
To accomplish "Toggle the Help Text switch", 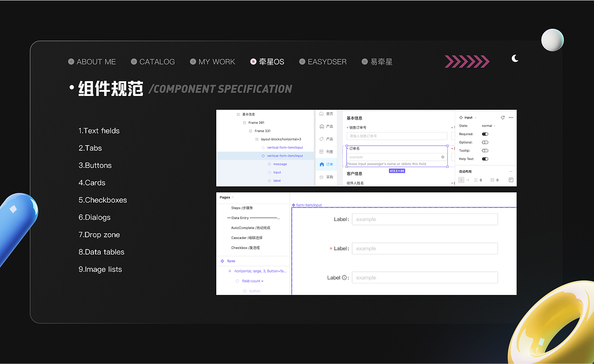I will click(x=485, y=159).
